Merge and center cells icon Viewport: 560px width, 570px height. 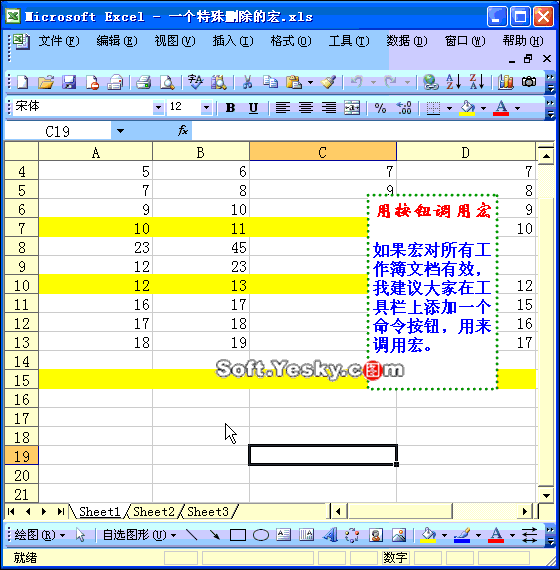click(x=352, y=108)
